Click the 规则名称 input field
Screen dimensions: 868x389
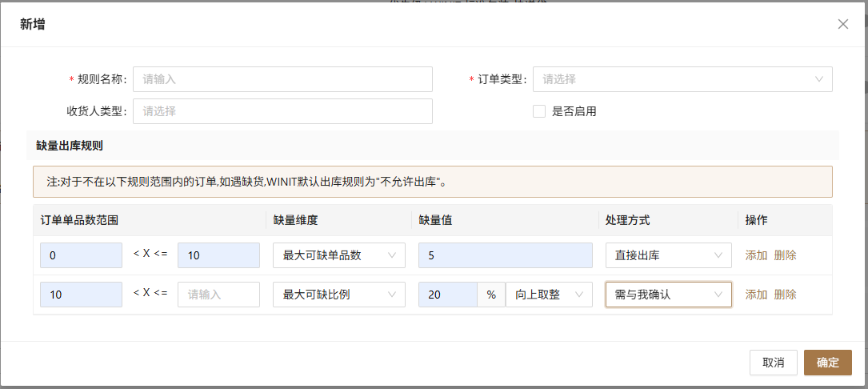(x=282, y=79)
